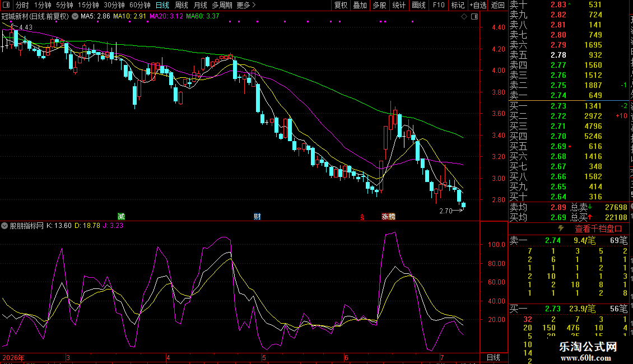The image size is (633, 364).
Task: Expand the 更多 periods menu
Action: pyautogui.click(x=246, y=5)
